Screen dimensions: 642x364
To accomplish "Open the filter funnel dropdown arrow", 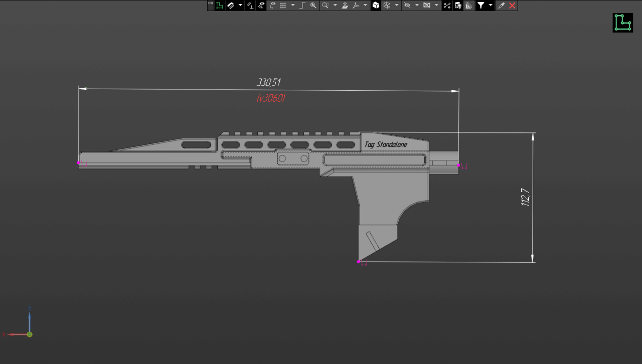I will pyautogui.click(x=490, y=6).
